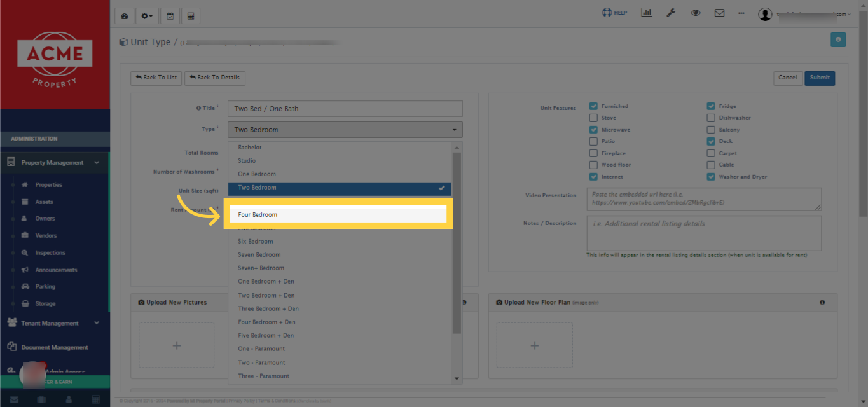Submit the unit type form
This screenshot has height=407, width=868.
click(x=820, y=78)
